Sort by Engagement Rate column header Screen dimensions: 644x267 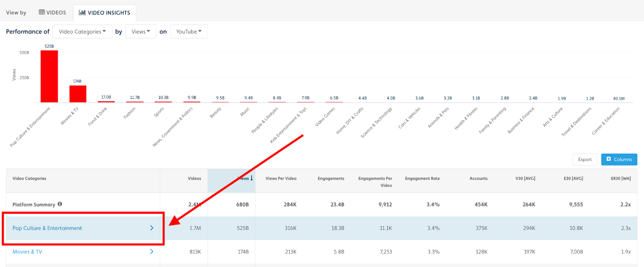coord(422,179)
